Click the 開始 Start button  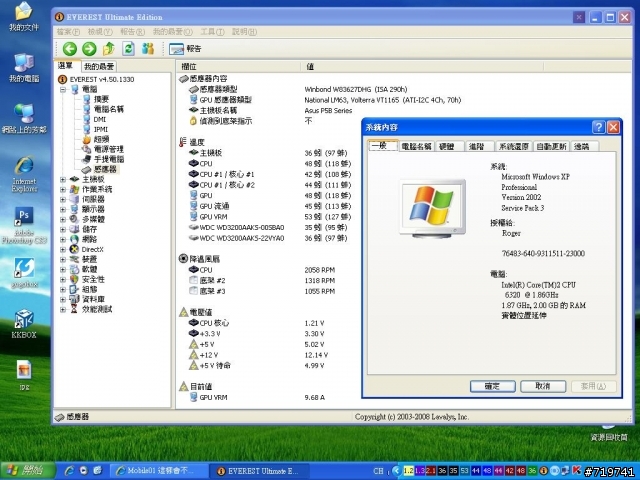click(28, 471)
